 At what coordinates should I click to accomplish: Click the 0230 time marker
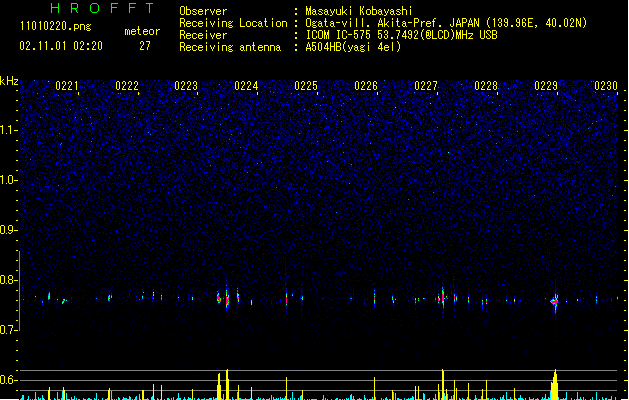[x=606, y=86]
